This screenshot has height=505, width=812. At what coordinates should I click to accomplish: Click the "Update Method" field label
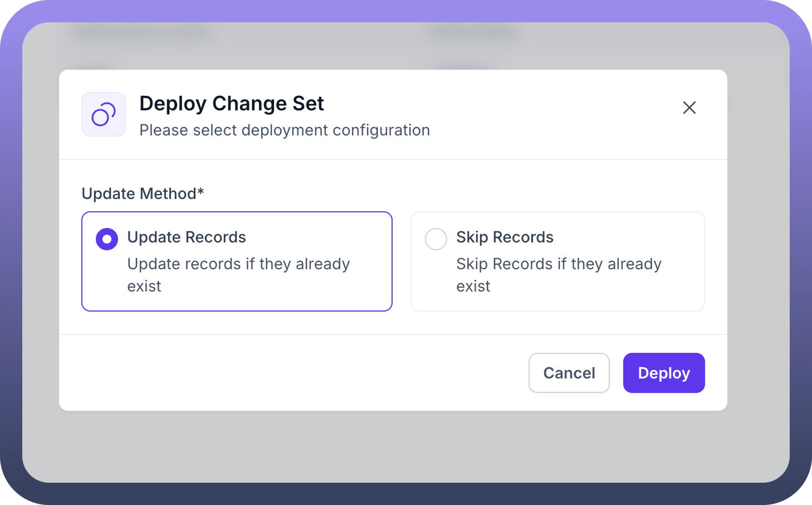coord(139,193)
